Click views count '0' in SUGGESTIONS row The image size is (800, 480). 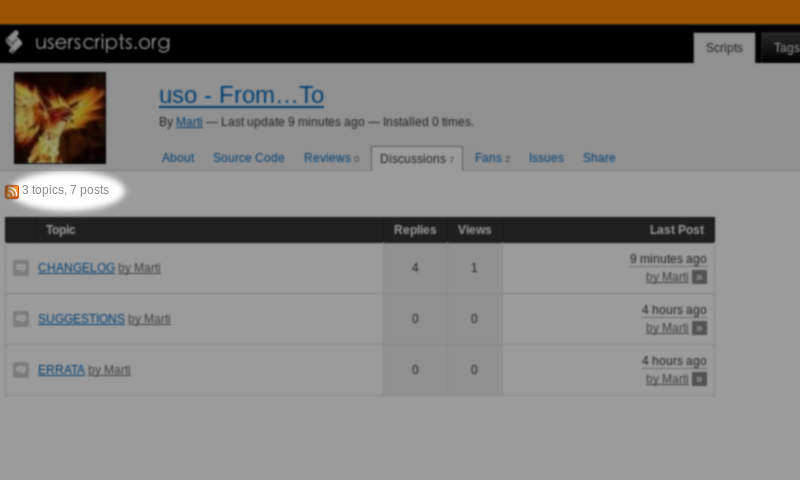[x=474, y=319]
